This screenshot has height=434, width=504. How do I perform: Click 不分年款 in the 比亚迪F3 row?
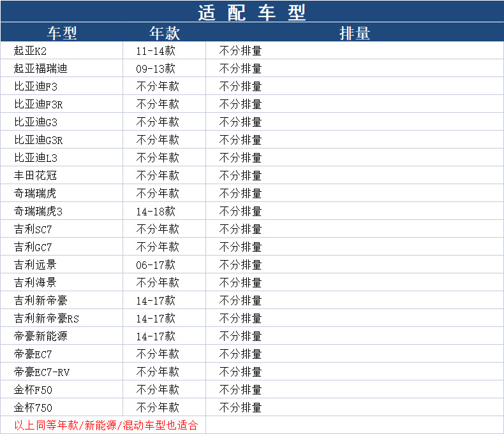pos(158,86)
